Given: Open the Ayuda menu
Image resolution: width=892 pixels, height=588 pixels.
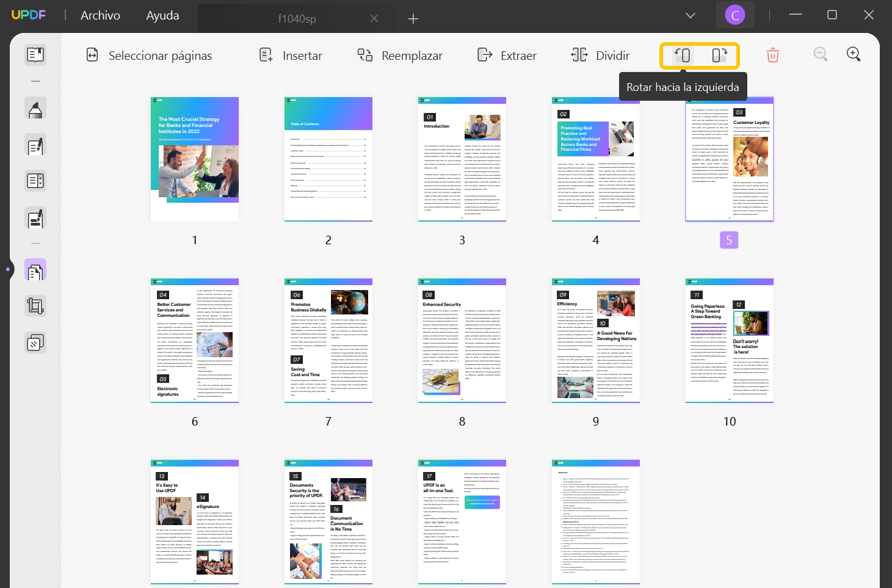Looking at the screenshot, I should point(162,15).
